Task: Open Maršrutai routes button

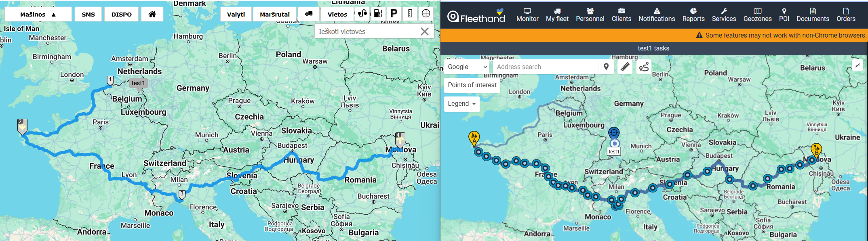Action: (x=275, y=14)
